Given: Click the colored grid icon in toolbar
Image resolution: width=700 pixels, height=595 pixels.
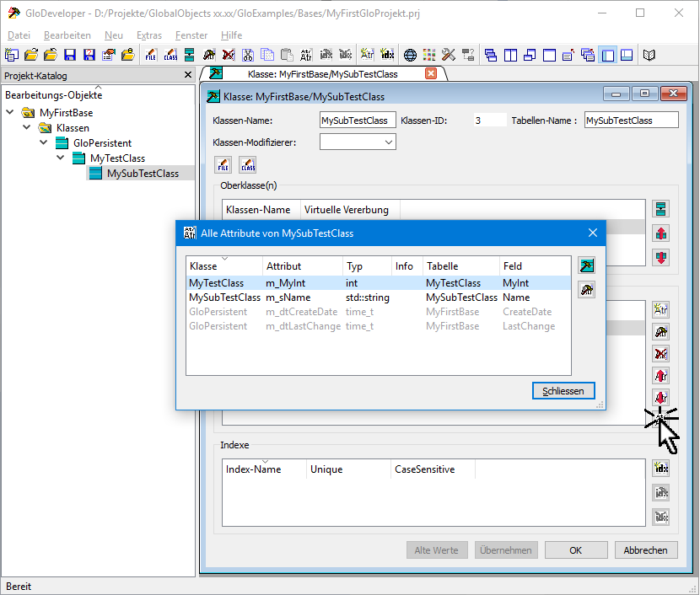Looking at the screenshot, I should tap(429, 55).
